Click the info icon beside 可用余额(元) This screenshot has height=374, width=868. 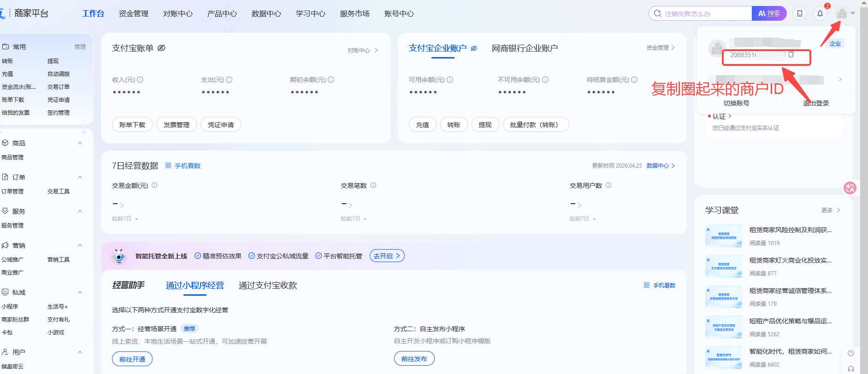coord(450,80)
